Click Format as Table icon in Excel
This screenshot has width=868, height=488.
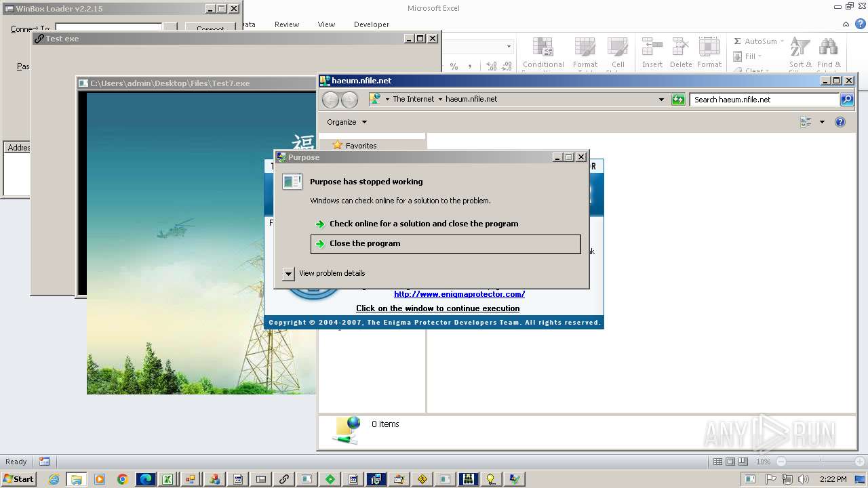point(585,47)
